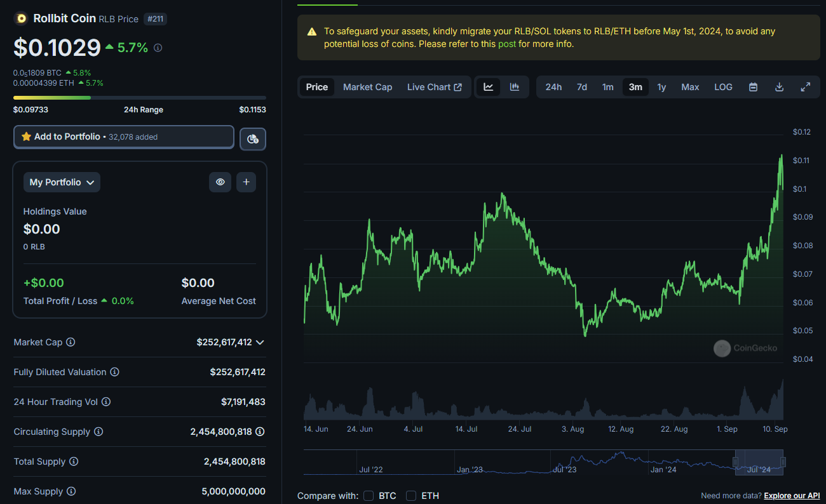
Task: Show Fully Diluted Valuation info icon
Action: [114, 372]
